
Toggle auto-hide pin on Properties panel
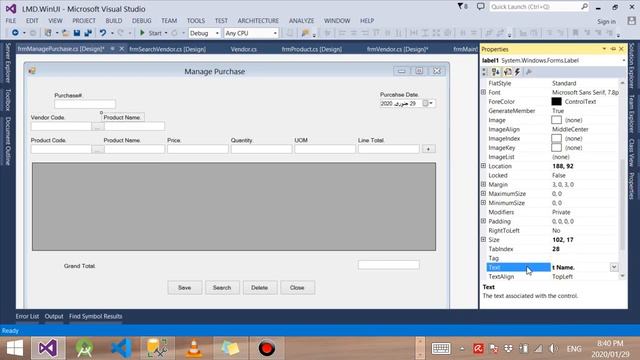613,49
